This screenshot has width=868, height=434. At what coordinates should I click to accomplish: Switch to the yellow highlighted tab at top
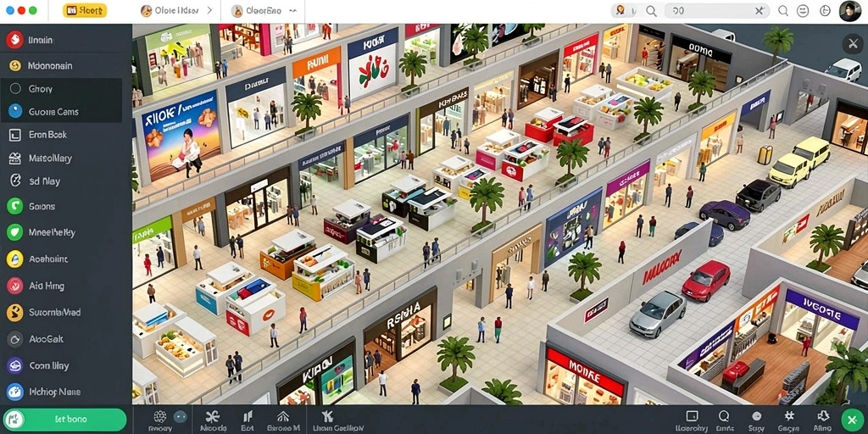(85, 10)
